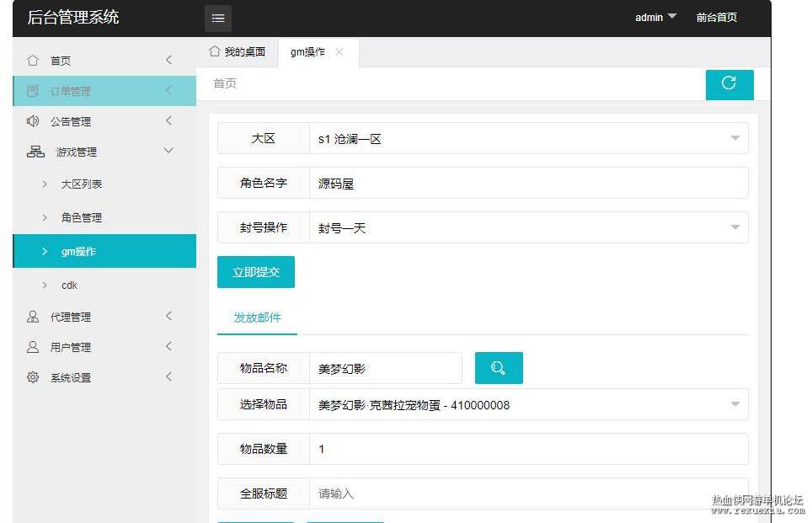This screenshot has width=812, height=523.
Task: Search items with the magnifier button
Action: [499, 368]
